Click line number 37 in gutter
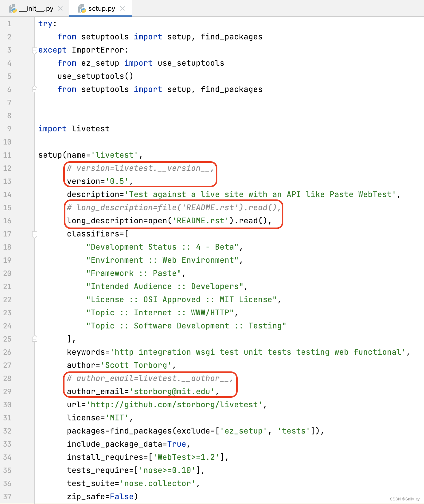 coord(7,497)
